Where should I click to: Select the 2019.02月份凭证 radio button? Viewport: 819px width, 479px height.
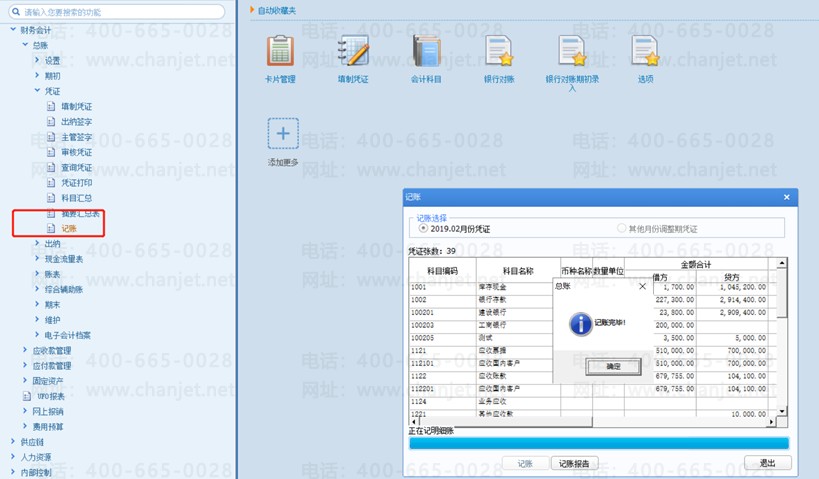[x=424, y=228]
